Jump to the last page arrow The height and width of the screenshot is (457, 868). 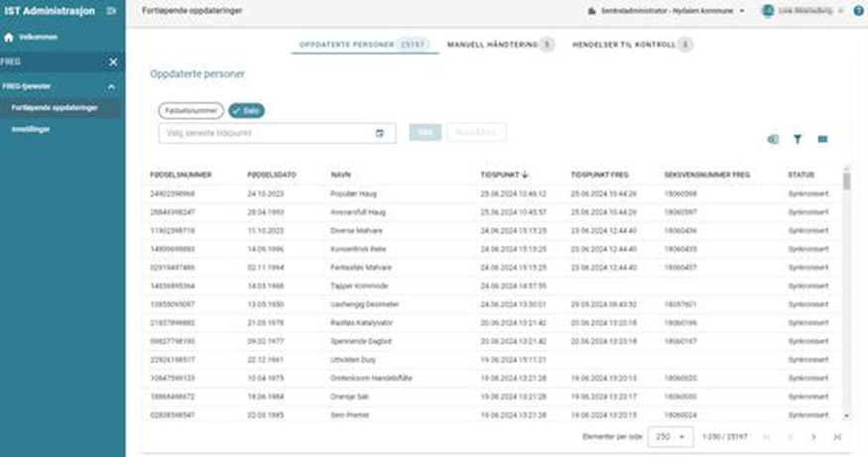838,437
